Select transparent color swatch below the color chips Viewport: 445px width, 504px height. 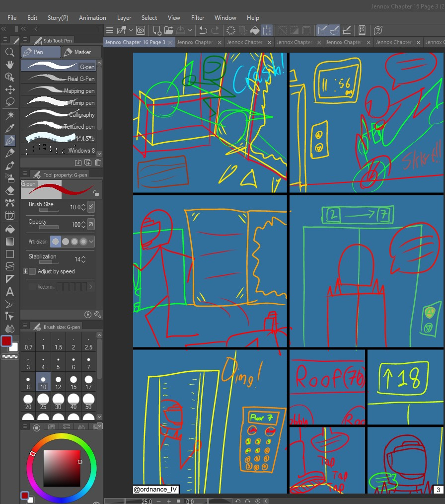[x=9, y=356]
